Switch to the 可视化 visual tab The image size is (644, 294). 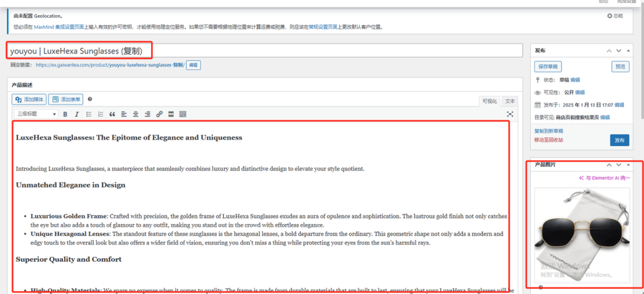pyautogui.click(x=489, y=100)
